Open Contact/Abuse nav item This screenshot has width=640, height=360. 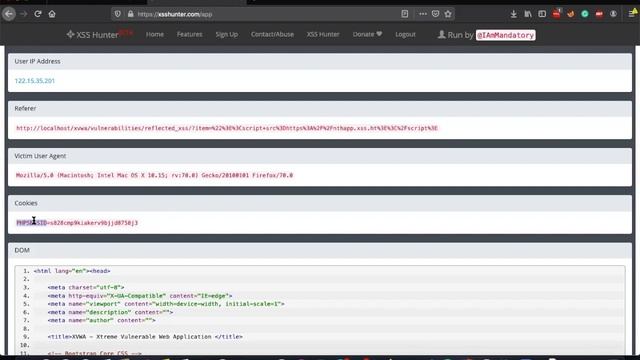[272, 34]
